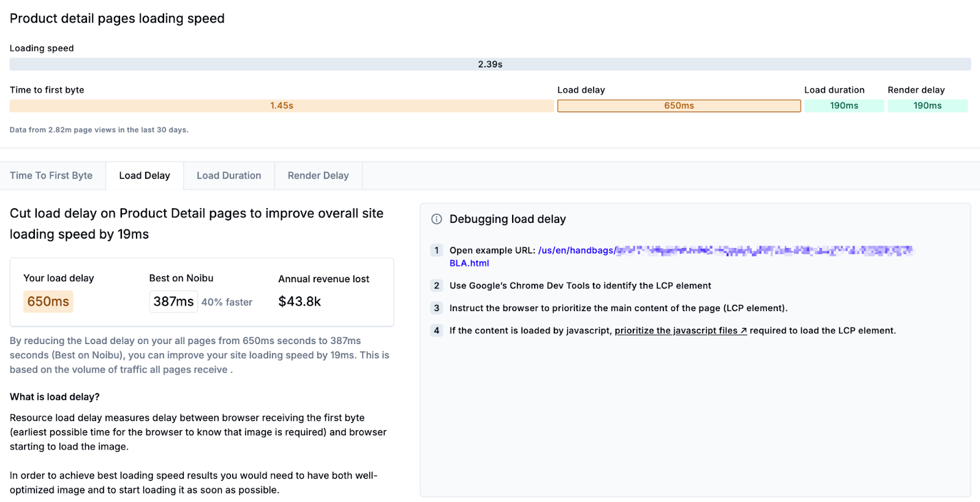Screen dimensions: 980x502
Task: Click the step 4 number badge
Action: tap(437, 331)
